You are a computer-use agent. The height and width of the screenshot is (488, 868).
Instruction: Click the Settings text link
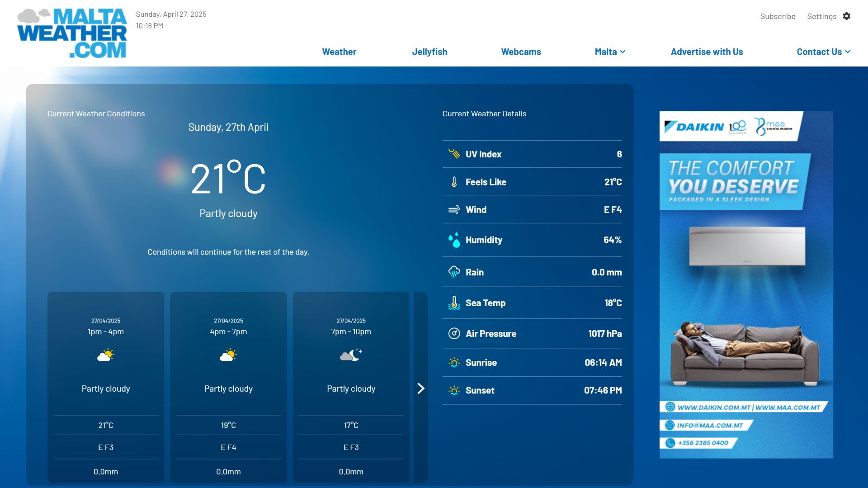[821, 16]
